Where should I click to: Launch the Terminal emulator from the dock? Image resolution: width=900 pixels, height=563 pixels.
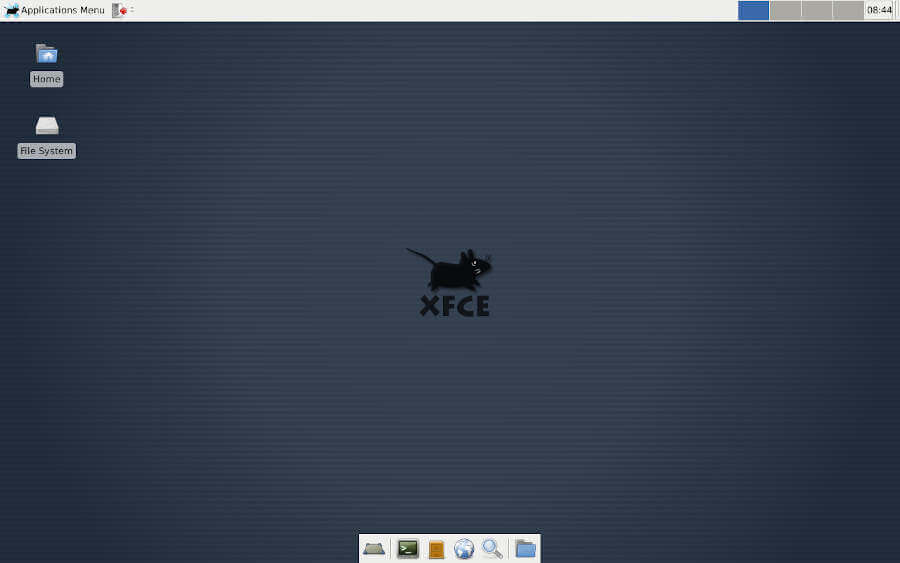[x=408, y=549]
